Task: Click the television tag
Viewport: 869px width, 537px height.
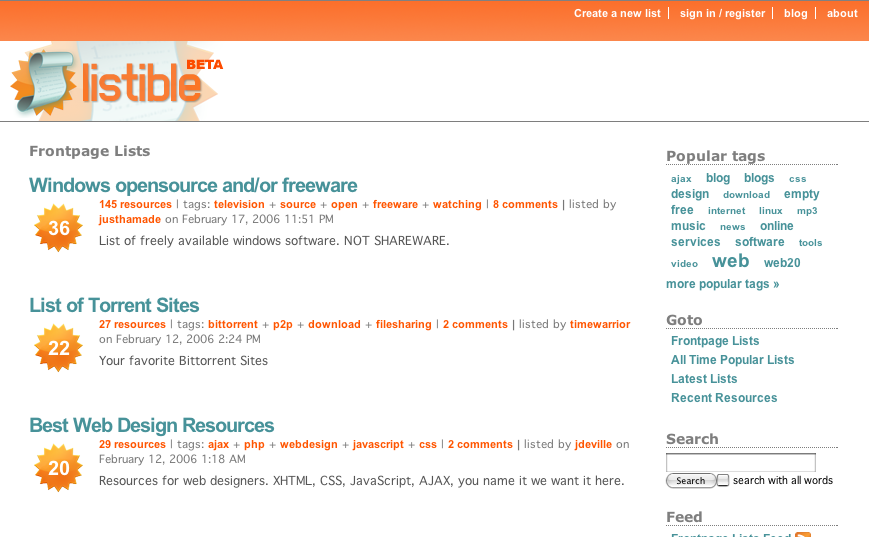Action: pyautogui.click(x=239, y=204)
